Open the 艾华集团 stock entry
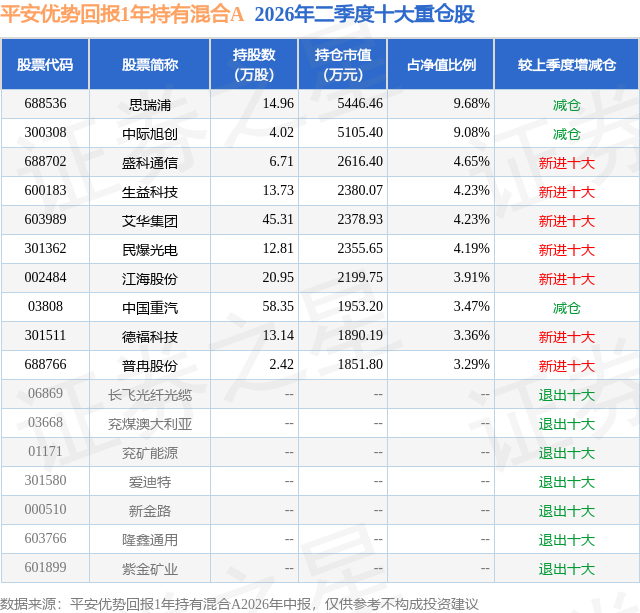This screenshot has width=640, height=613. [x=150, y=221]
